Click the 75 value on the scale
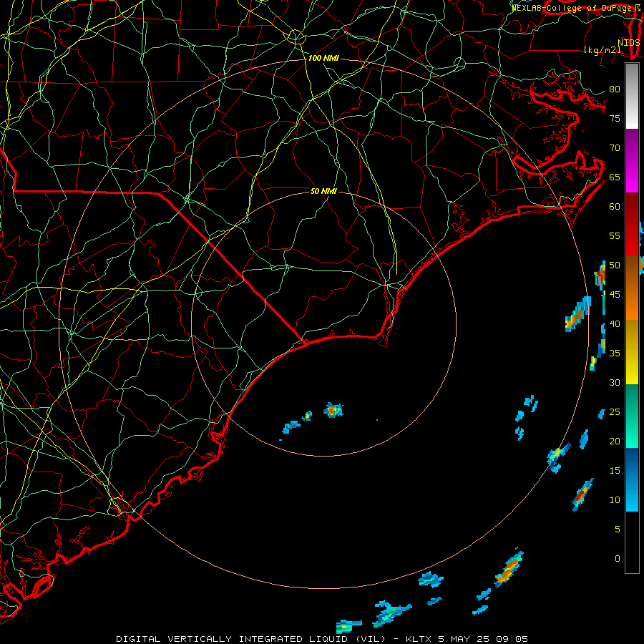Viewport: 644px width, 644px height. pos(615,119)
